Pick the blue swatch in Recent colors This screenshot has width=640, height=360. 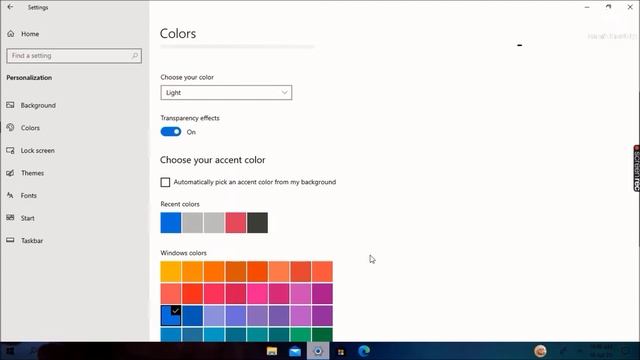tap(171, 222)
